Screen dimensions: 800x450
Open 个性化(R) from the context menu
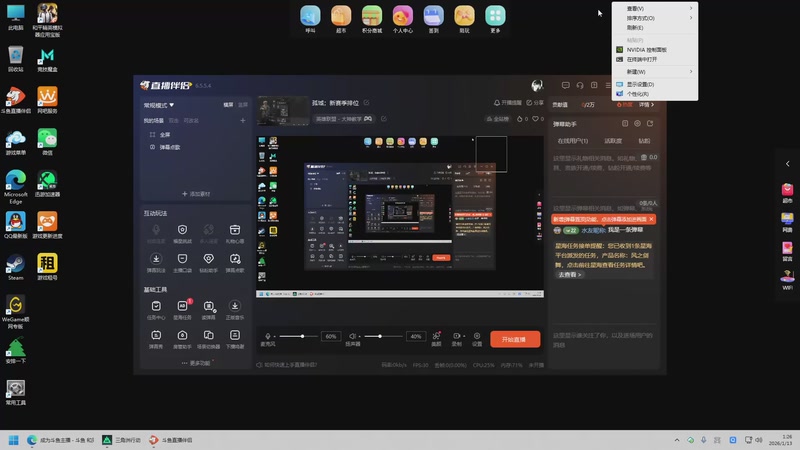coord(655,94)
